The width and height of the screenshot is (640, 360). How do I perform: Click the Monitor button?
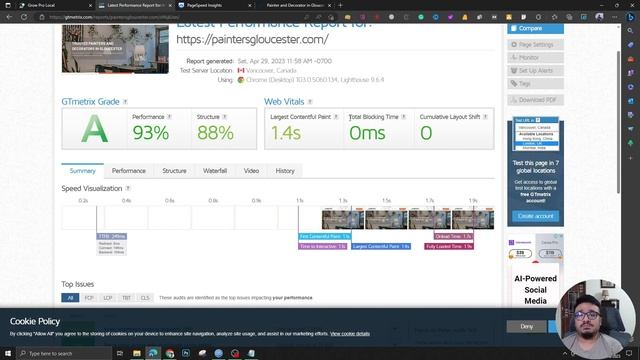tap(535, 58)
